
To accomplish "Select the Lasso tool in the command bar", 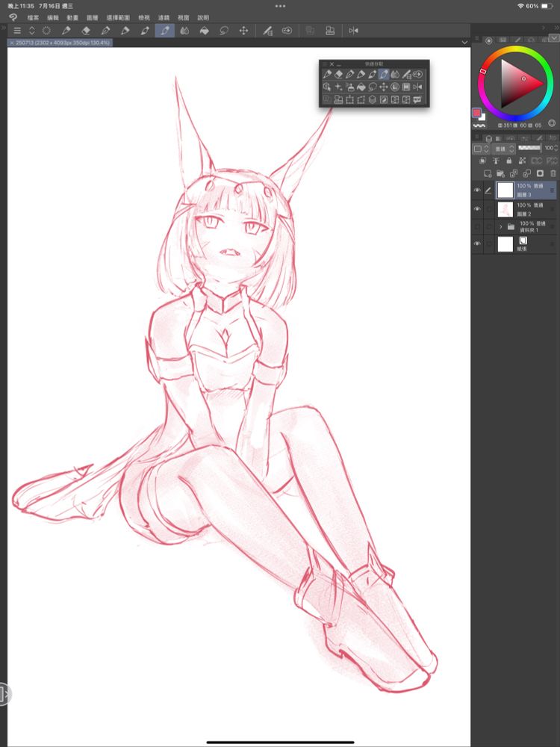I will (224, 31).
